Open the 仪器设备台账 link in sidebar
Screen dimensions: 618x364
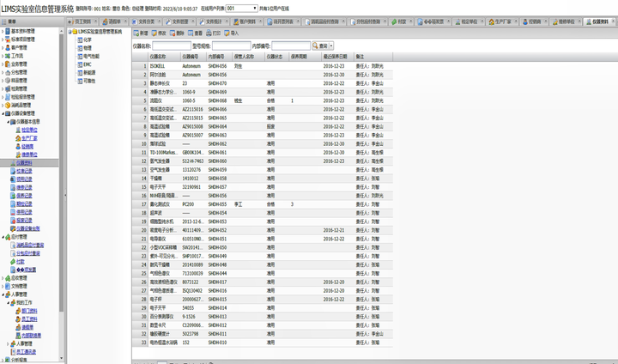pos(28,228)
